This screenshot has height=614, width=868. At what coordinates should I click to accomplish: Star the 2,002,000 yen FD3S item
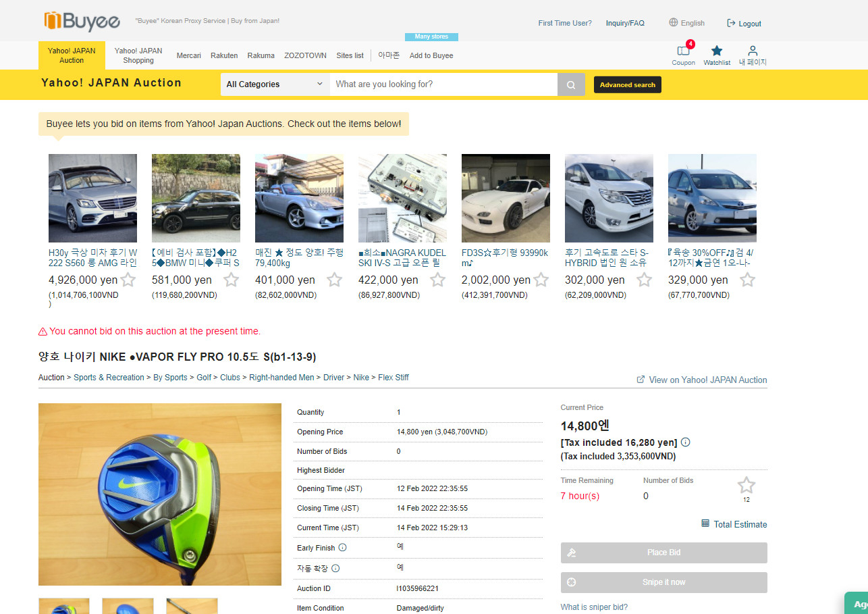[x=541, y=280]
